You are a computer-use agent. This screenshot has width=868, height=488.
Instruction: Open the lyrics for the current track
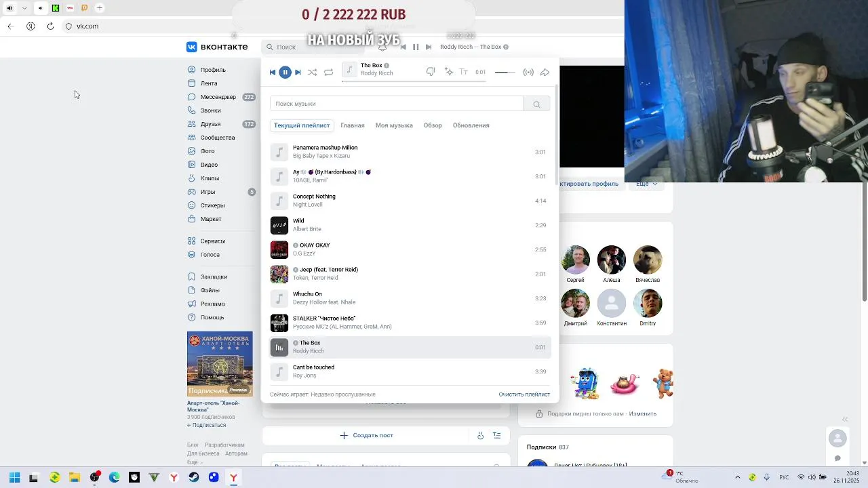point(464,72)
